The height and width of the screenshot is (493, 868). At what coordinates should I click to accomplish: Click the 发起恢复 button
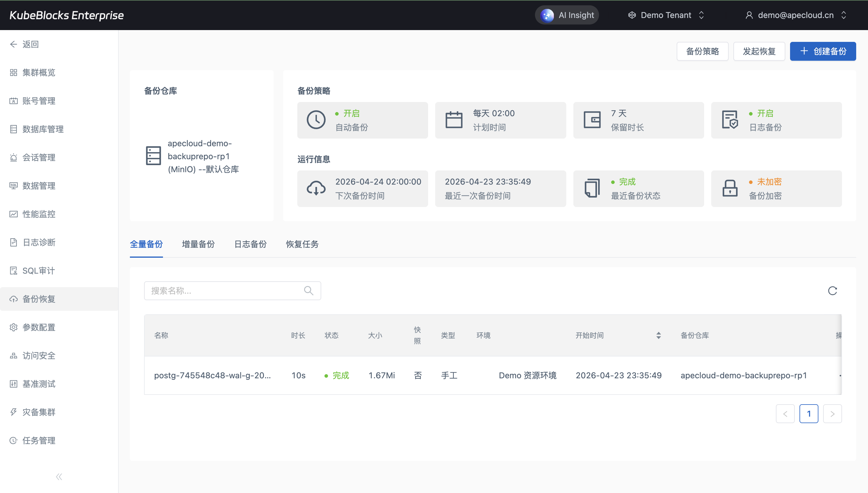click(x=759, y=52)
